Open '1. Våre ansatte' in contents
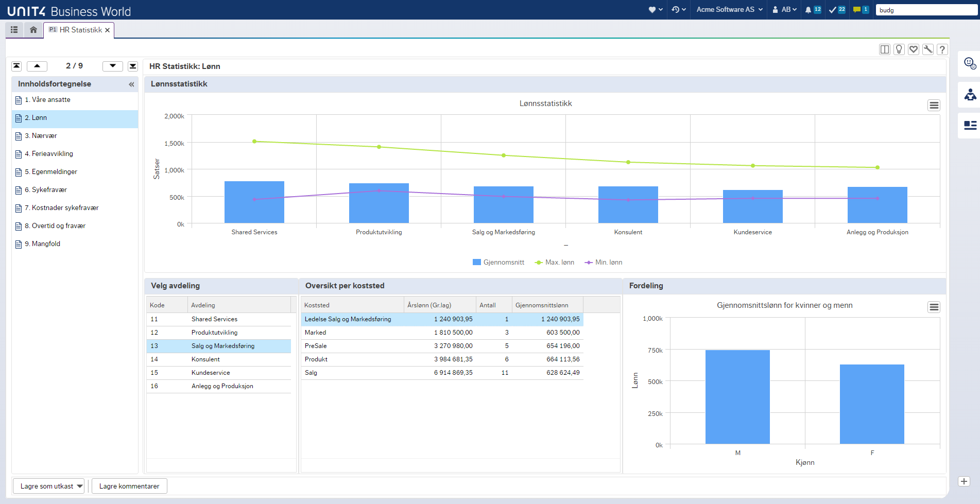Viewport: 980px width, 504px height. point(75,100)
